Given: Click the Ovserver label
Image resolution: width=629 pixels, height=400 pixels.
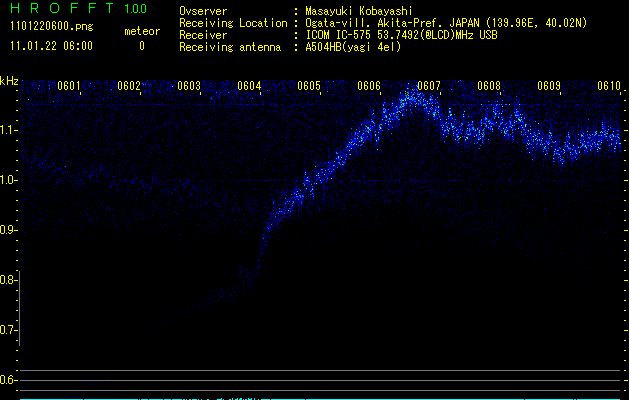Looking at the screenshot, I should (203, 11).
